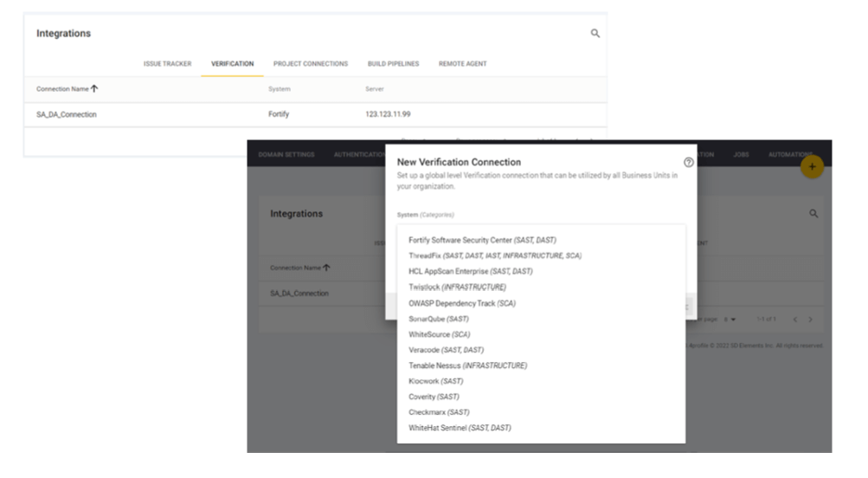This screenshot has height=478, width=868.
Task: Choose Checkmarx (SAST) option
Action: [x=439, y=411]
